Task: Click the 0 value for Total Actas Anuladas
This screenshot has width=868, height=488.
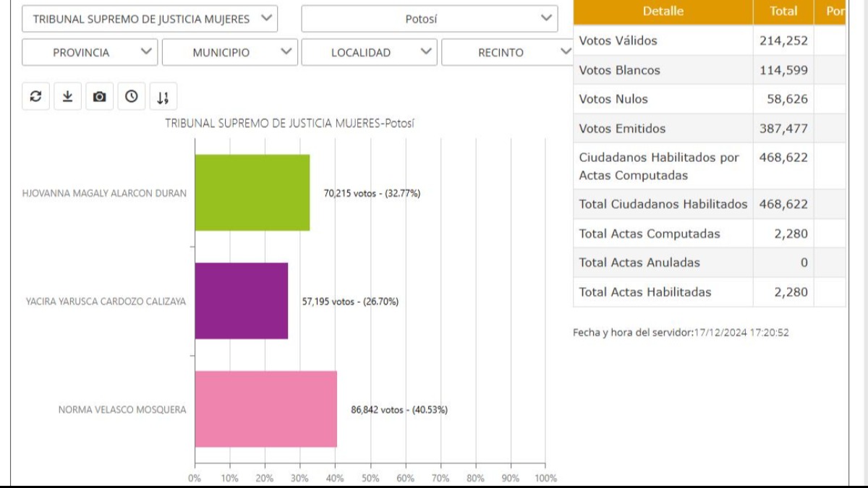Action: pyautogui.click(x=804, y=262)
